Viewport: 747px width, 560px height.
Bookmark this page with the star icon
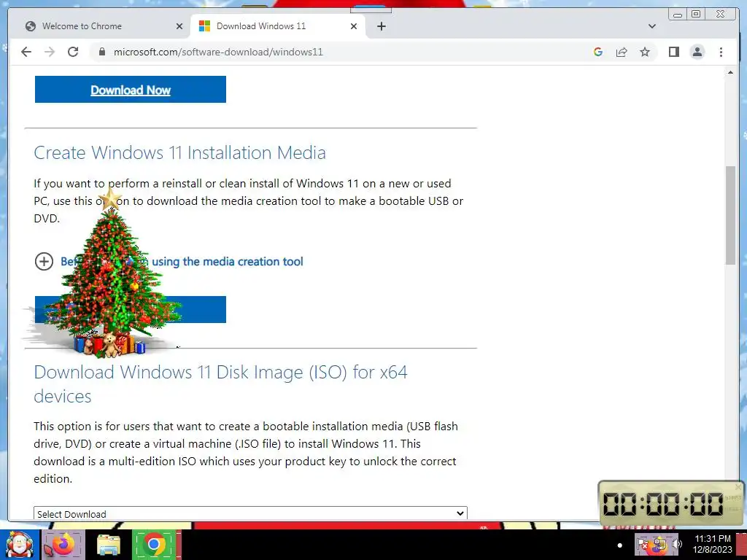coord(645,52)
